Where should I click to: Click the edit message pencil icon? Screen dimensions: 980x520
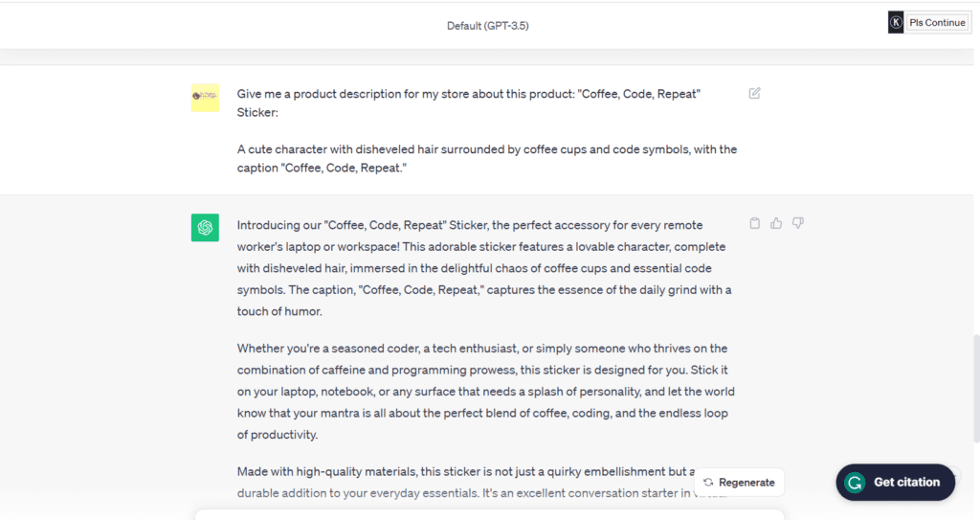755,93
